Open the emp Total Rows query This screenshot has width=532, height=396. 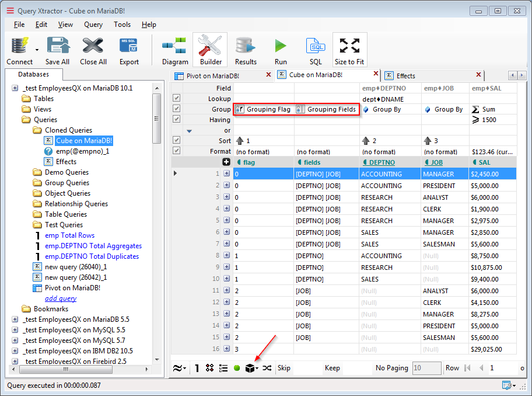click(x=69, y=235)
